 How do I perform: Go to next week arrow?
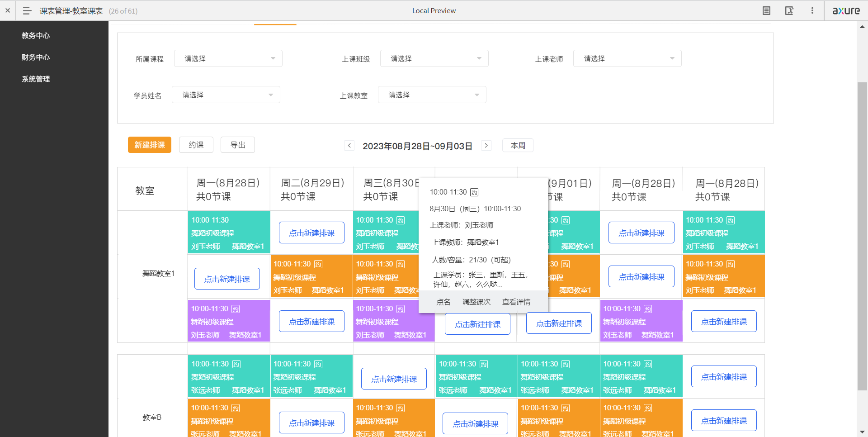click(x=486, y=146)
